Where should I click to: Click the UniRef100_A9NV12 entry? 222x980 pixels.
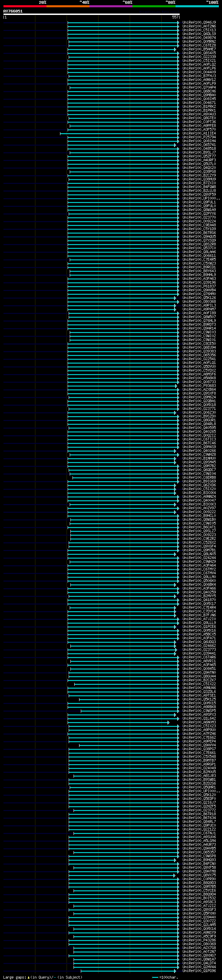click(199, 80)
